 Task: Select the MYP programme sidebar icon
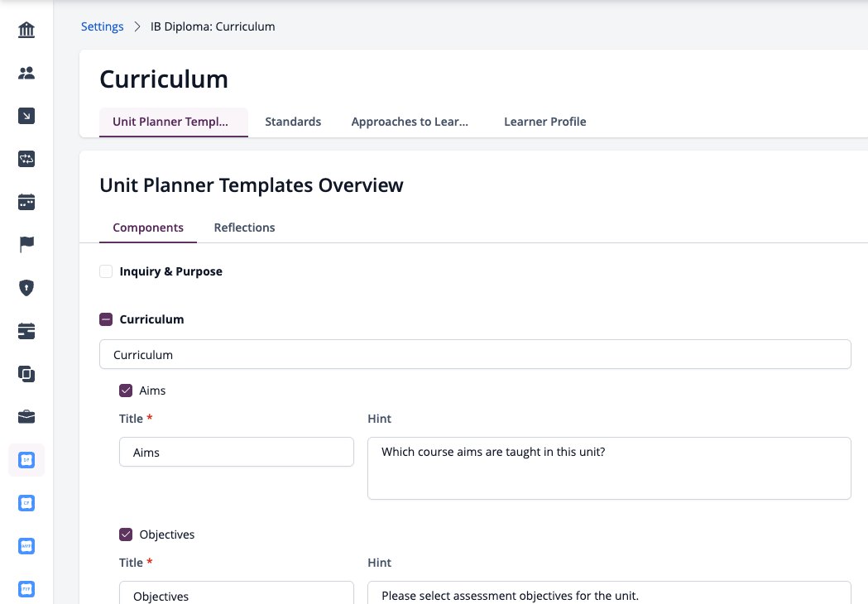point(26,546)
